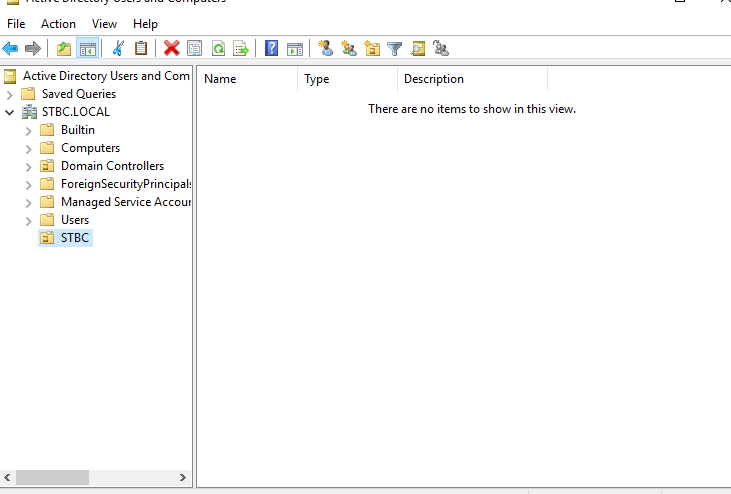Click the Domain Controllers OU folder icon
The image size is (731, 494).
coord(47,166)
